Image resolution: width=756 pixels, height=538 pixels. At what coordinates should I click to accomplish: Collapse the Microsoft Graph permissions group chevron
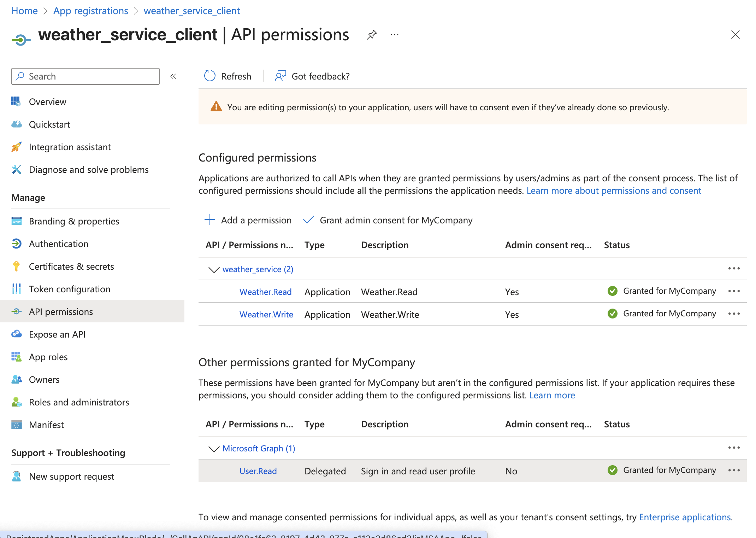tap(214, 449)
